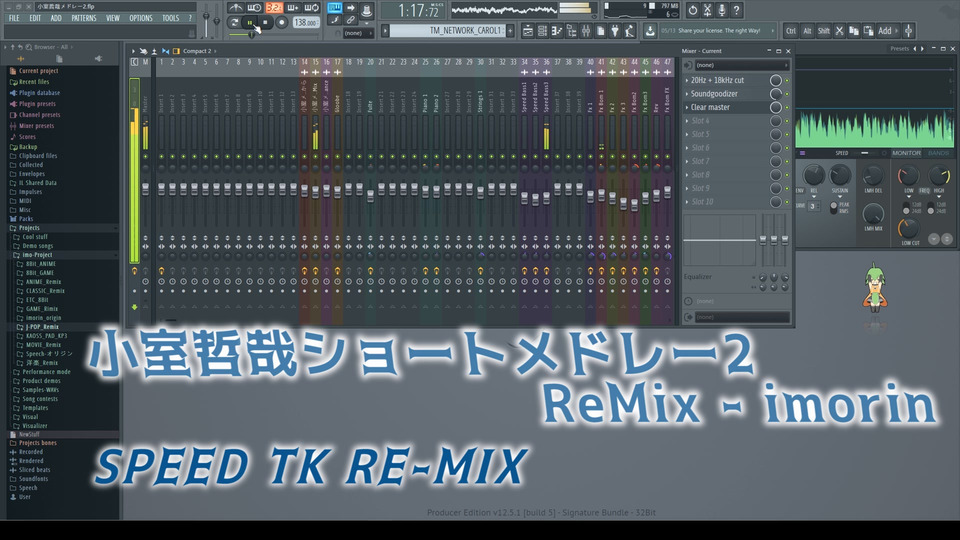Toggle blend recording overdub button
Screen dimensions: 960x540
(x=293, y=8)
